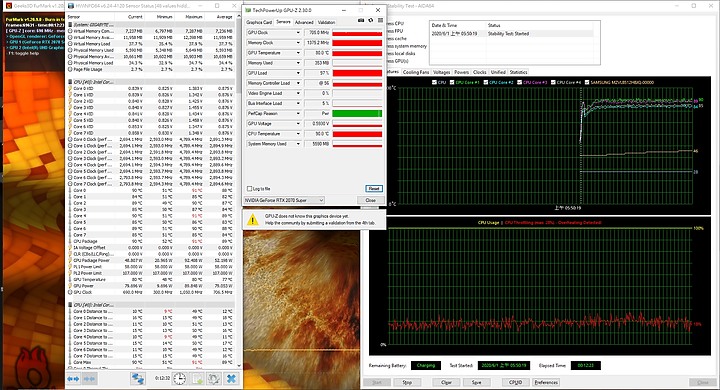Open the GPU Voltage sensor dropdown

pos(298,124)
